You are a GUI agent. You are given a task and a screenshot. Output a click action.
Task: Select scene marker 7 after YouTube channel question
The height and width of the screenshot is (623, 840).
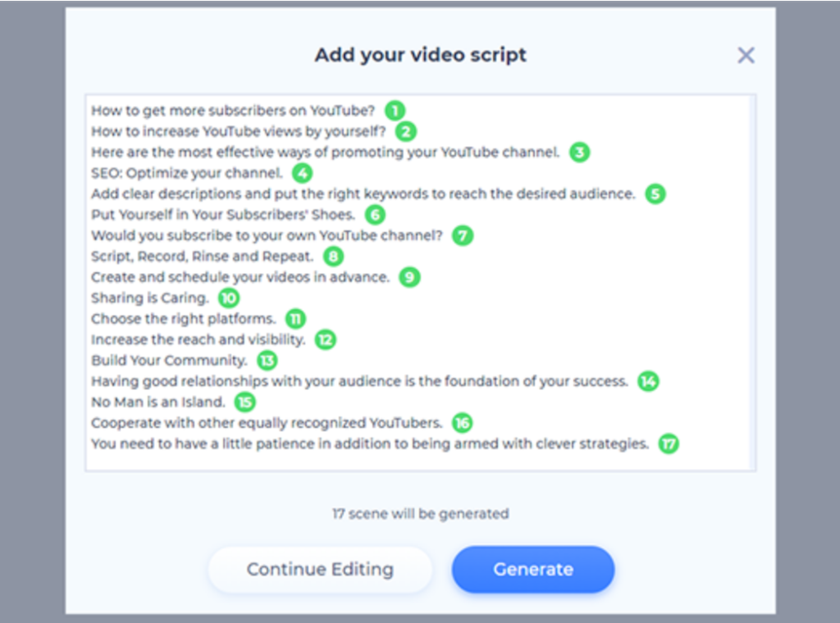[x=461, y=235]
